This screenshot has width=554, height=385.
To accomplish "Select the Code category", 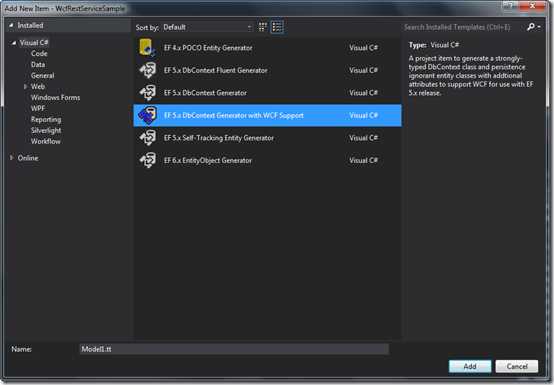I will pyautogui.click(x=39, y=54).
